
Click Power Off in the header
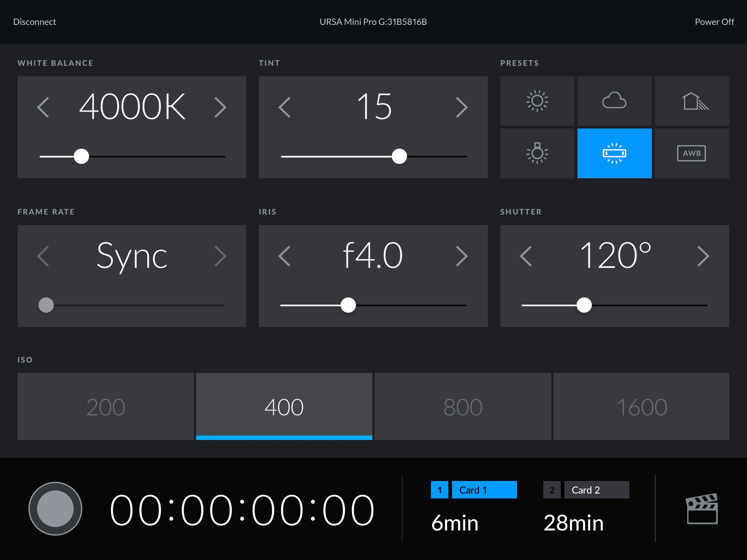(714, 22)
